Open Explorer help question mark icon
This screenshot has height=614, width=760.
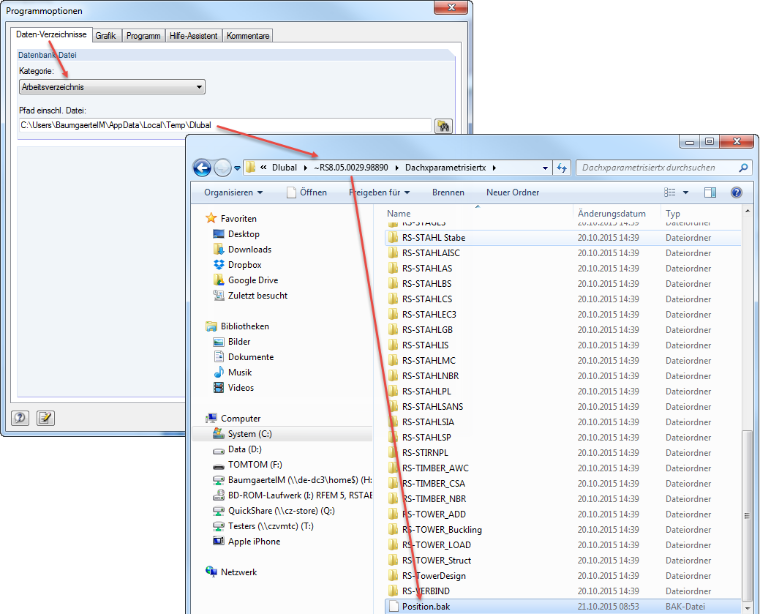(736, 192)
